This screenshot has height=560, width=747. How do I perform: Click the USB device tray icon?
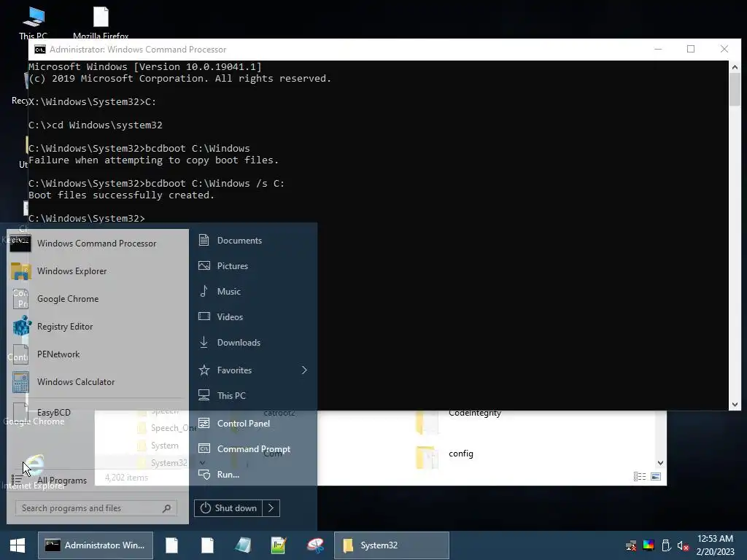click(666, 545)
